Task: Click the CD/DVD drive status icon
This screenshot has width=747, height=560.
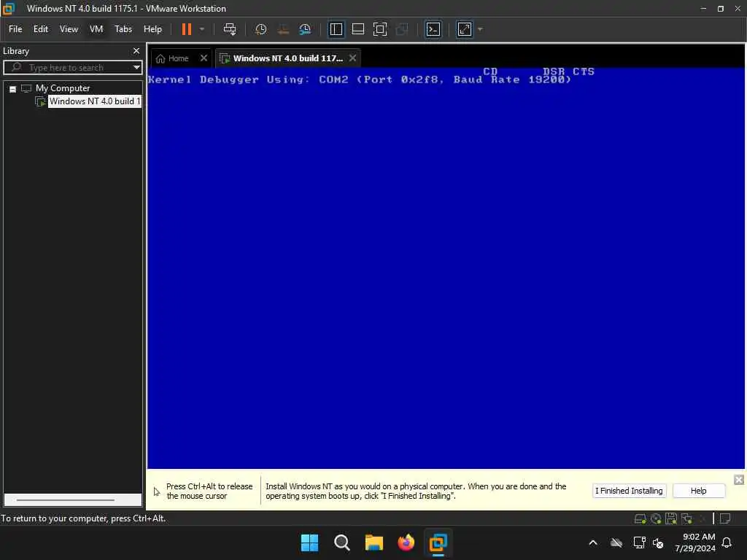Action: coord(656,518)
